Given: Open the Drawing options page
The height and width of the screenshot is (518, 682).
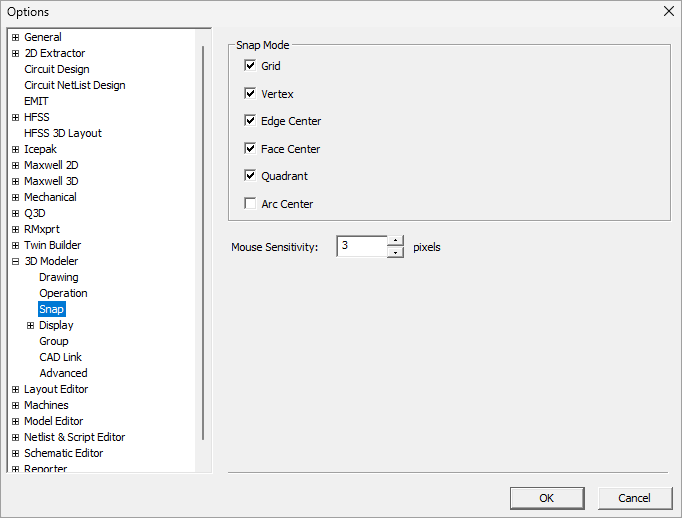Looking at the screenshot, I should coord(59,277).
